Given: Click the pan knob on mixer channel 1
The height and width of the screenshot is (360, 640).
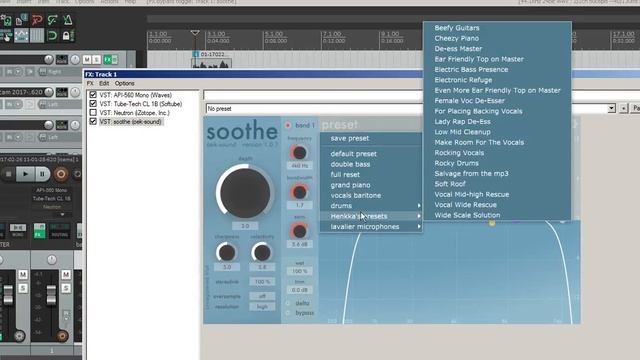Looking at the screenshot, I should 52,260.
